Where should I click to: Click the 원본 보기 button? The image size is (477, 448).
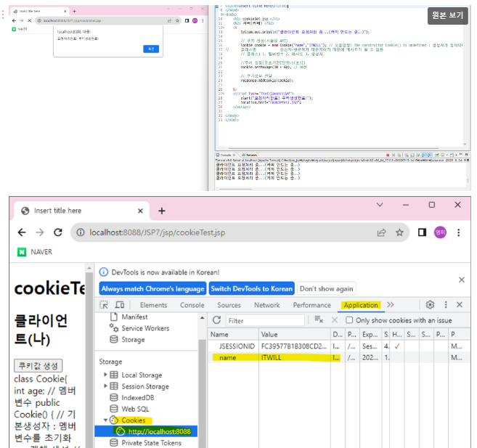click(x=447, y=15)
